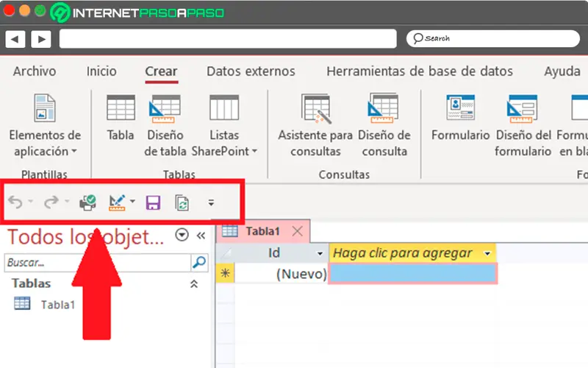Open navigation pane options circle arrow
The width and height of the screenshot is (588, 368).
(x=182, y=235)
